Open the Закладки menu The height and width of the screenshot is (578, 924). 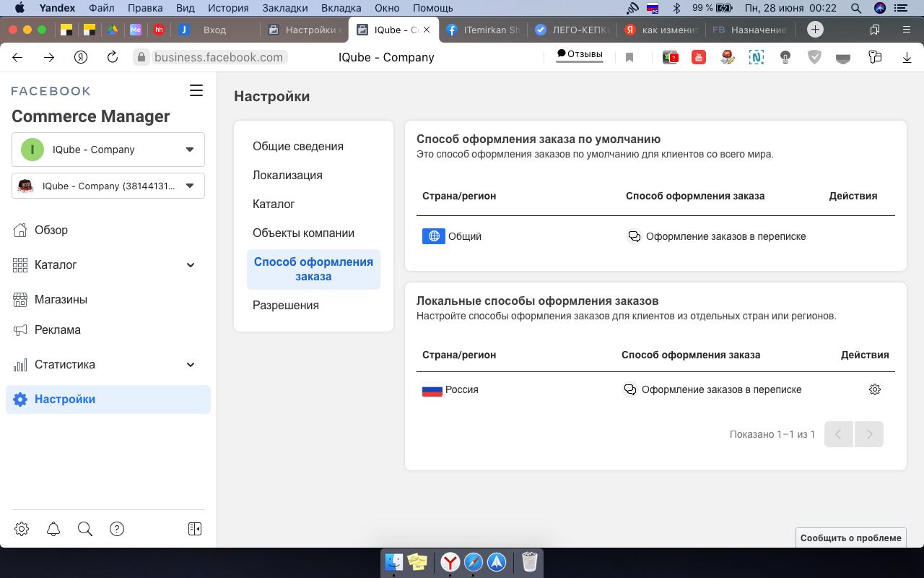285,8
